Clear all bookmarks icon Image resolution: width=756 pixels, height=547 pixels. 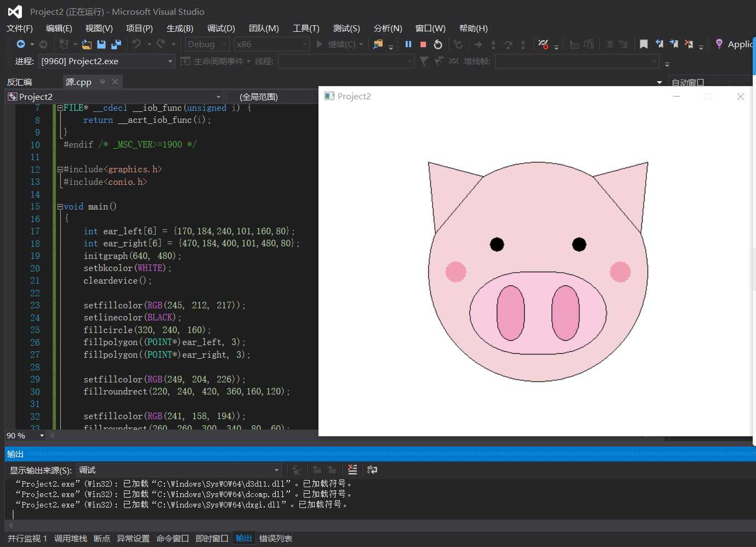689,44
